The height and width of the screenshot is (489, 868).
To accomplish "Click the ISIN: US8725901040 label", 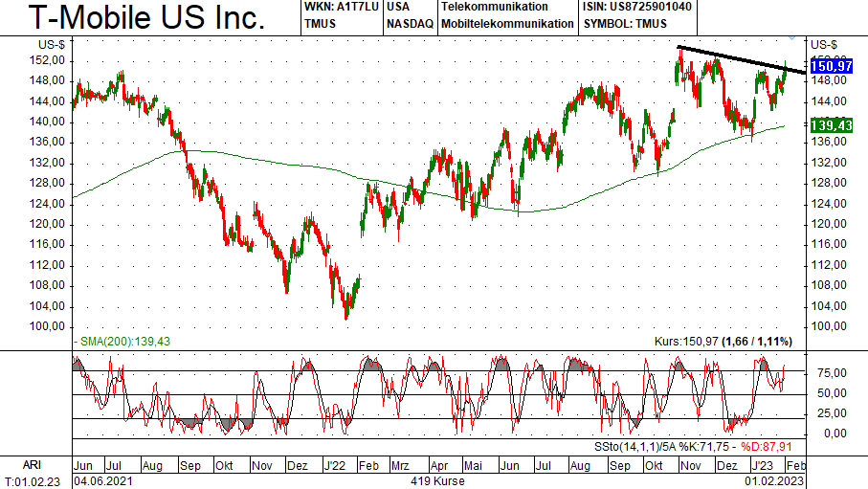I will click(x=636, y=7).
